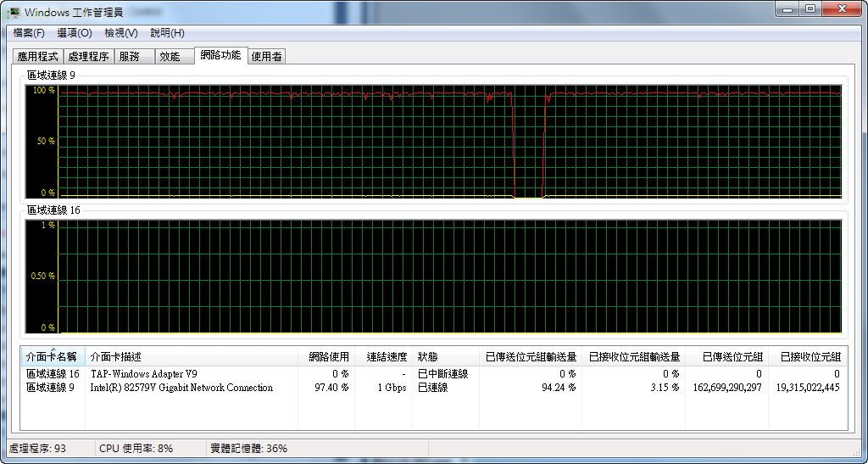Open the 說明(H) menu
Image resolution: width=868 pixels, height=464 pixels.
pos(167,33)
